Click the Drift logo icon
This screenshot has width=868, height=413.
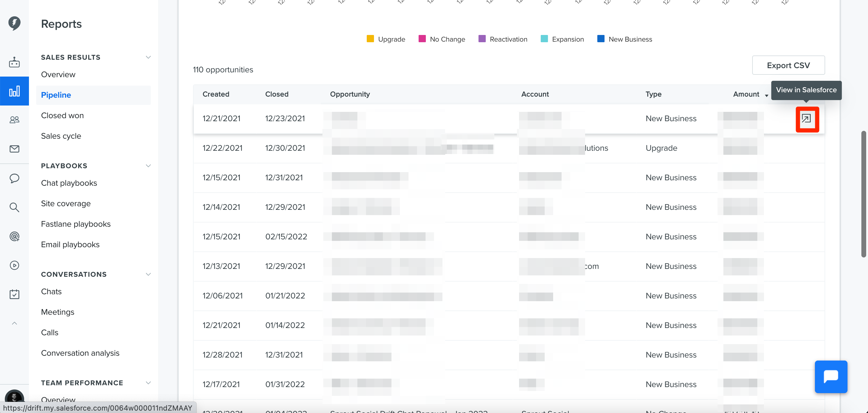coord(14,23)
